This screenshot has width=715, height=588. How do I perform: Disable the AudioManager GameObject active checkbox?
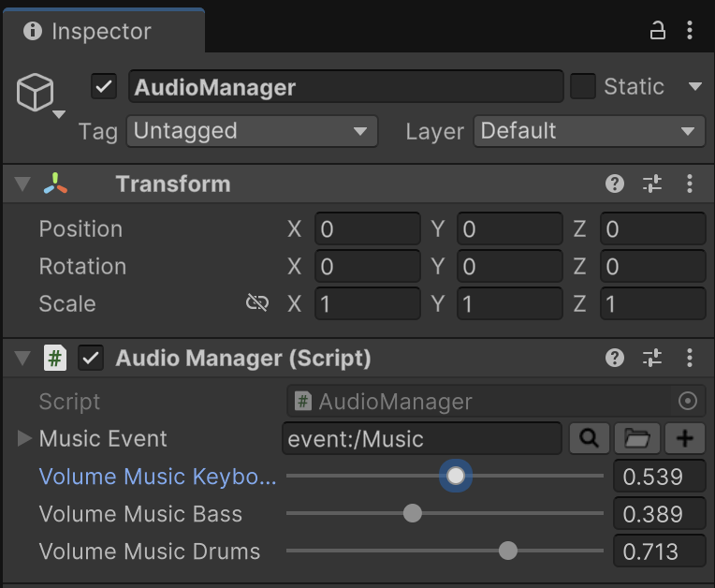click(x=104, y=87)
